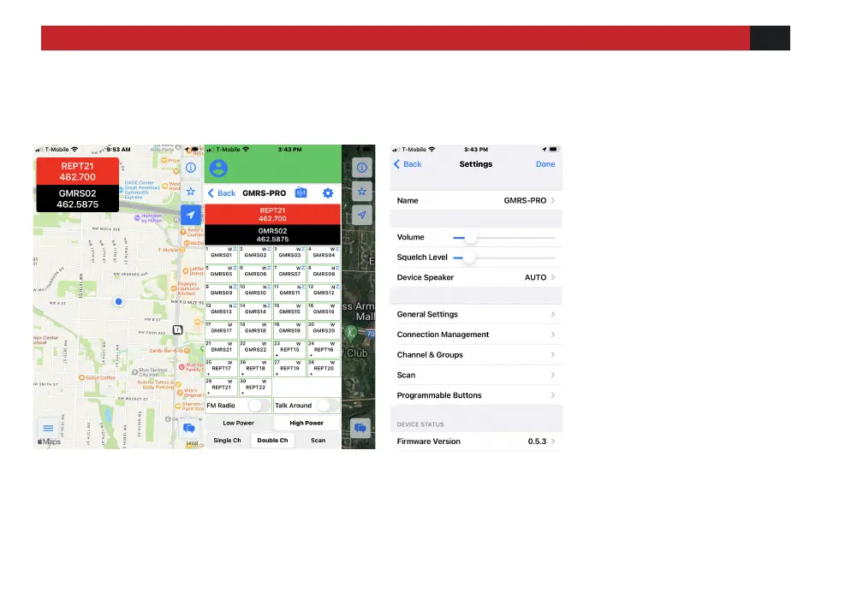Image resolution: width=863 pixels, height=616 pixels.
Task: Tap the black GMRS02 banner above the channel grid
Action: point(272,234)
